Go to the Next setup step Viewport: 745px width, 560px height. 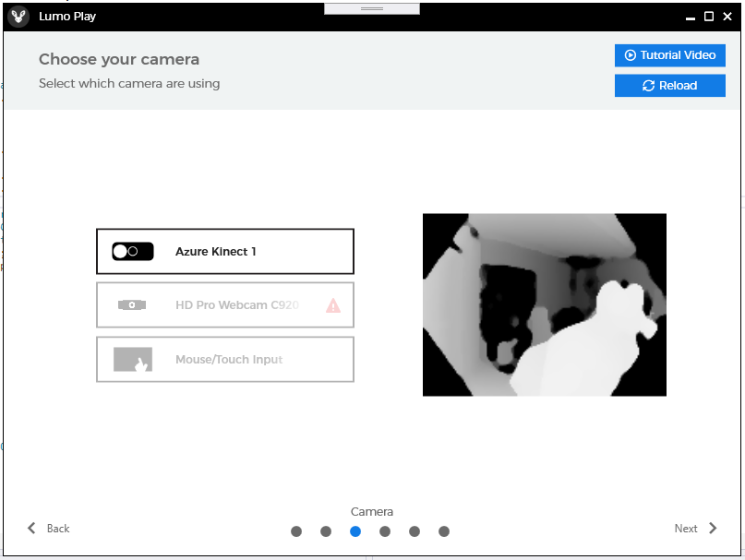coord(695,529)
